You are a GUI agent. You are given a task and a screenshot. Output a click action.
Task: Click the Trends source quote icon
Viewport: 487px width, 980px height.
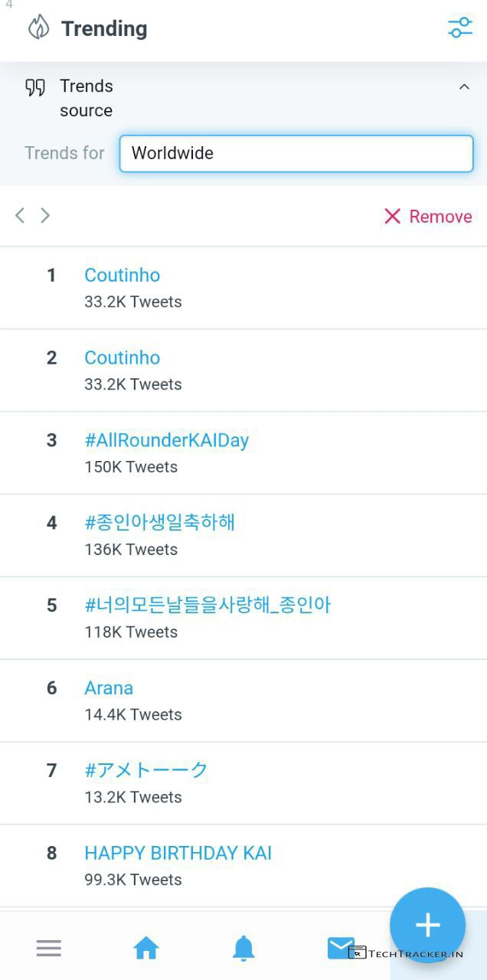[x=35, y=87]
